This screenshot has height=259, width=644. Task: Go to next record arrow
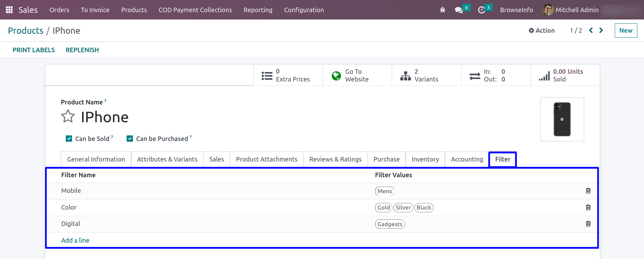(x=601, y=30)
